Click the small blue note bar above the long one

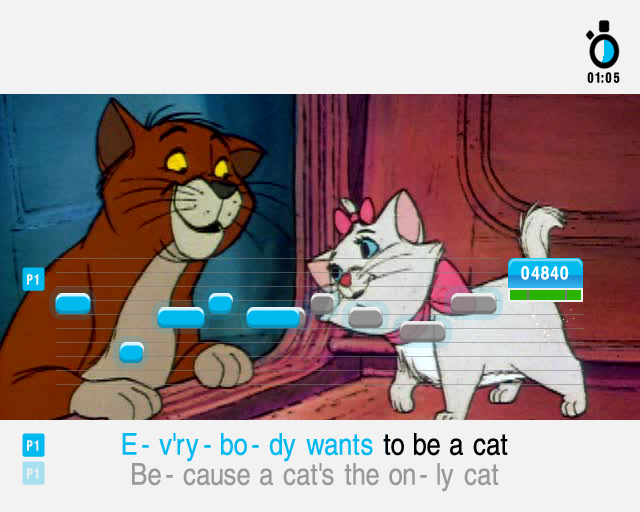(221, 303)
